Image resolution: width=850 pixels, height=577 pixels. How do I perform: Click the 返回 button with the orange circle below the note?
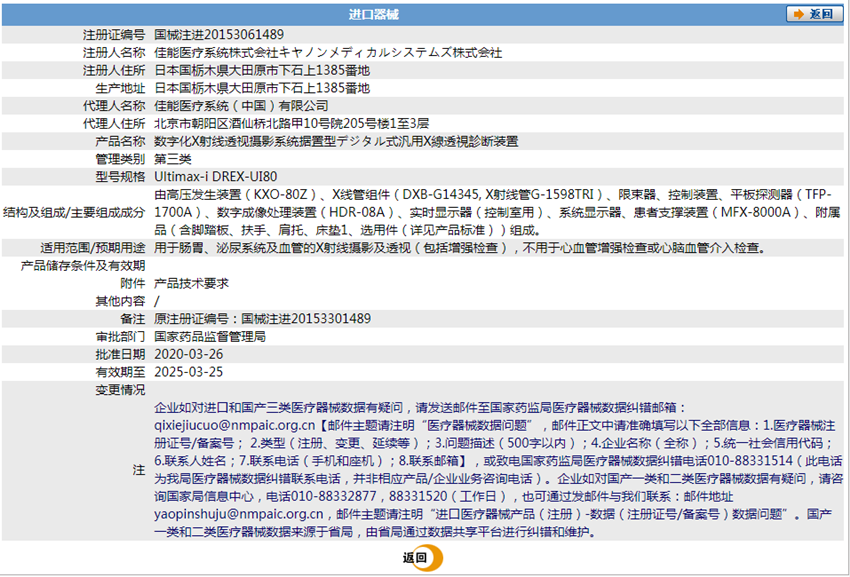pyautogui.click(x=422, y=558)
